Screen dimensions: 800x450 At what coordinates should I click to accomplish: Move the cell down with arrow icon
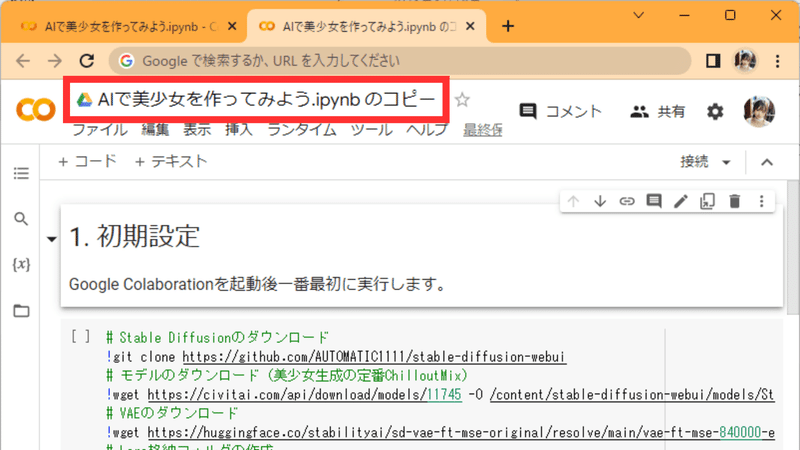coord(600,201)
